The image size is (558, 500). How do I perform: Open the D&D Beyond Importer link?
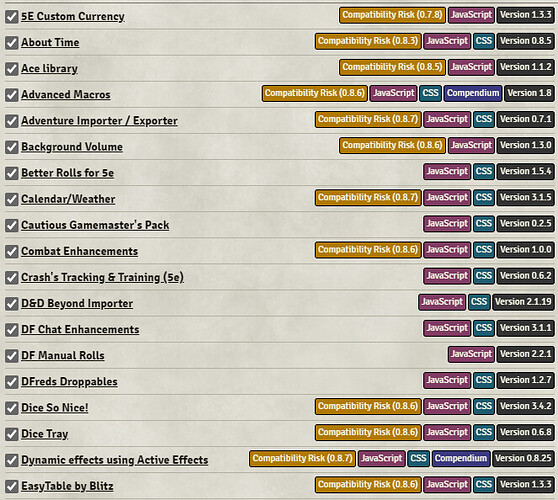click(x=77, y=304)
